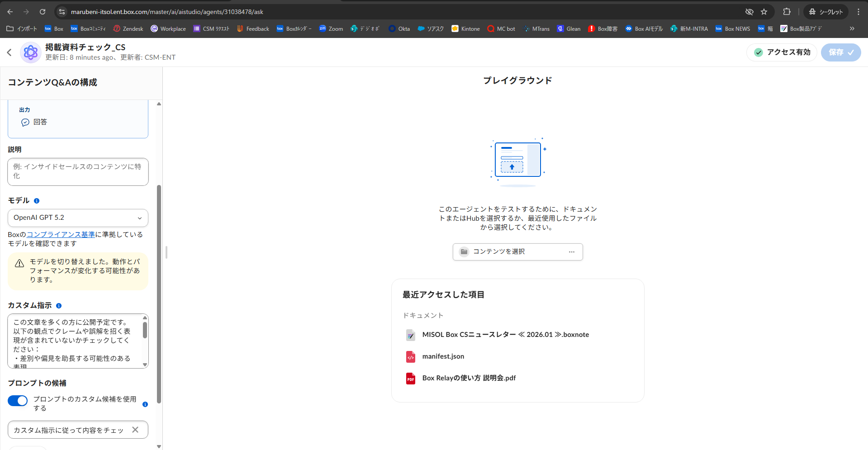Open the three-dot options in コンテンツを選択
Image resolution: width=868 pixels, height=450 pixels.
pyautogui.click(x=572, y=252)
